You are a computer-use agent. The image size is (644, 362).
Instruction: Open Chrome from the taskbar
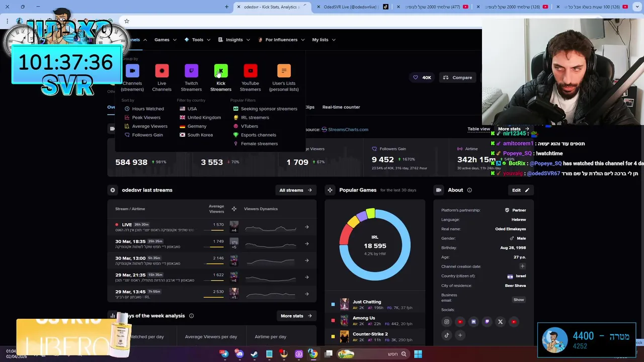[x=313, y=354]
